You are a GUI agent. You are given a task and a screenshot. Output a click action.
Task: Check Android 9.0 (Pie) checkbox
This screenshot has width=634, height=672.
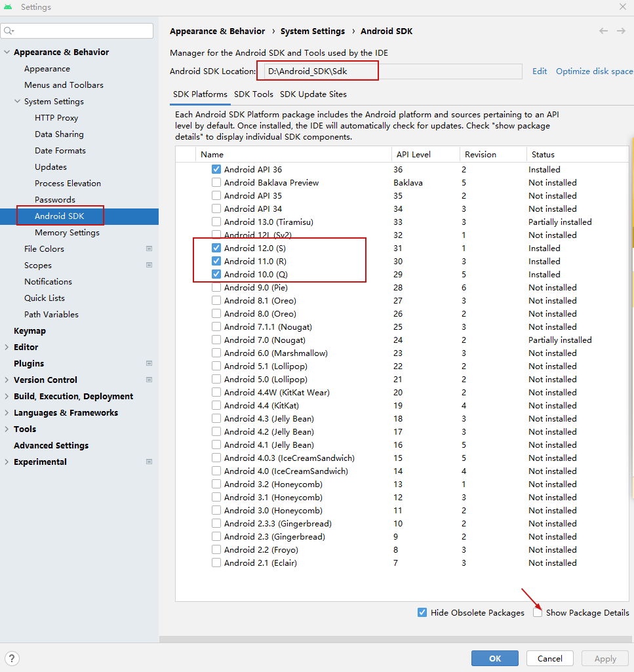[216, 288]
